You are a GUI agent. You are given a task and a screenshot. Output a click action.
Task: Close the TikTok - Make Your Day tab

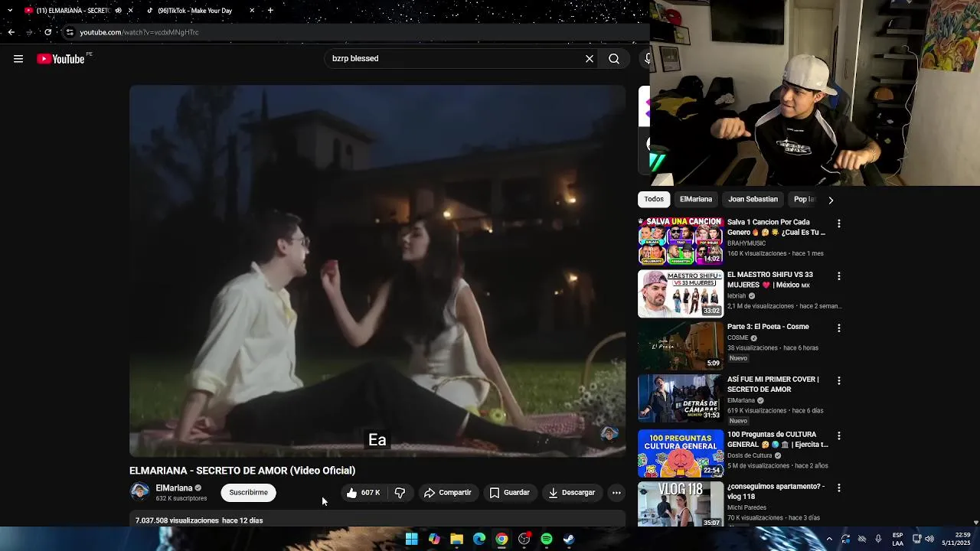[252, 11]
